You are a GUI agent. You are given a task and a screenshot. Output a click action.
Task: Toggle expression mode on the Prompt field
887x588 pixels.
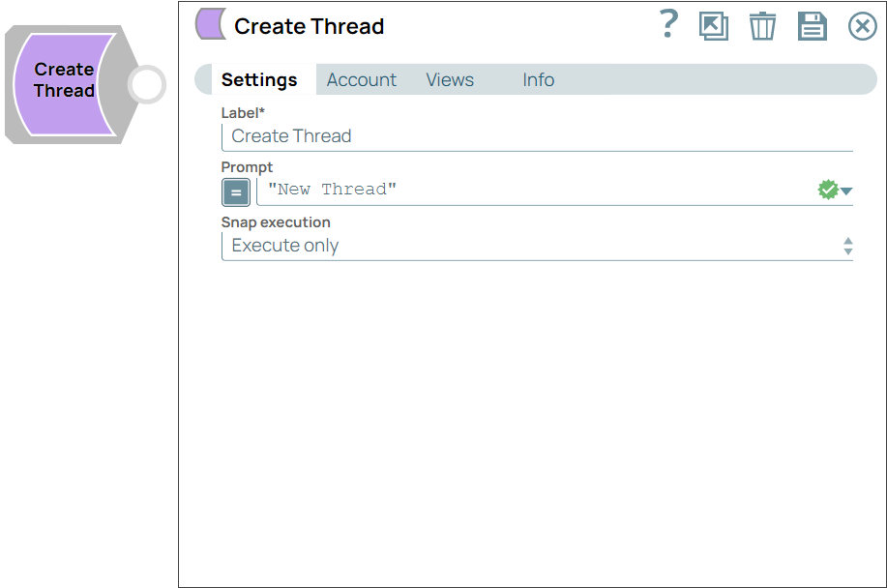pyautogui.click(x=235, y=191)
